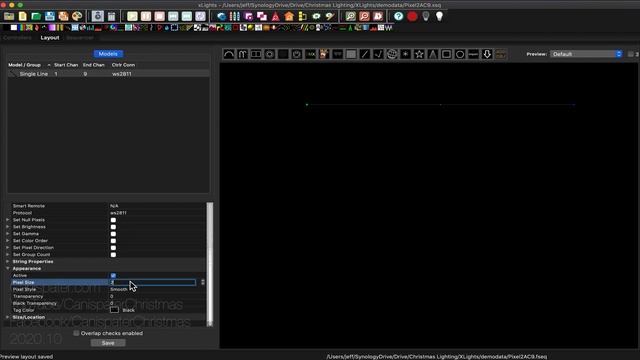Click the Models button
Screen dimensions: 640x360
108,54
